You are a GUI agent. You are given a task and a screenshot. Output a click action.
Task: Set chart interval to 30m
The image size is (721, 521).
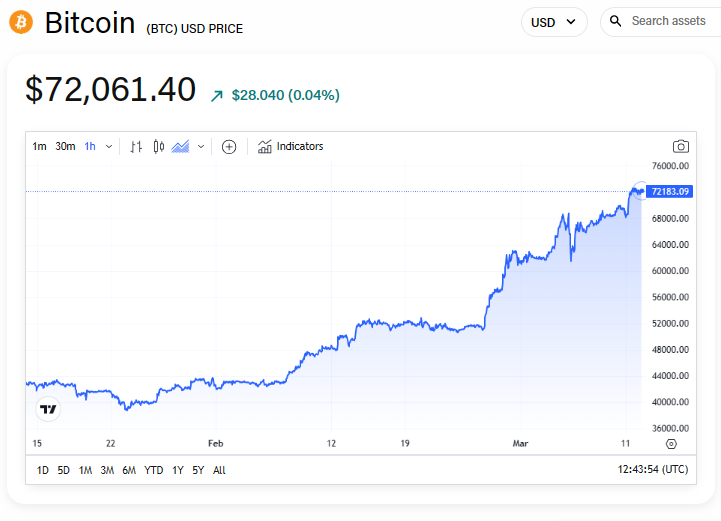pyautogui.click(x=65, y=146)
